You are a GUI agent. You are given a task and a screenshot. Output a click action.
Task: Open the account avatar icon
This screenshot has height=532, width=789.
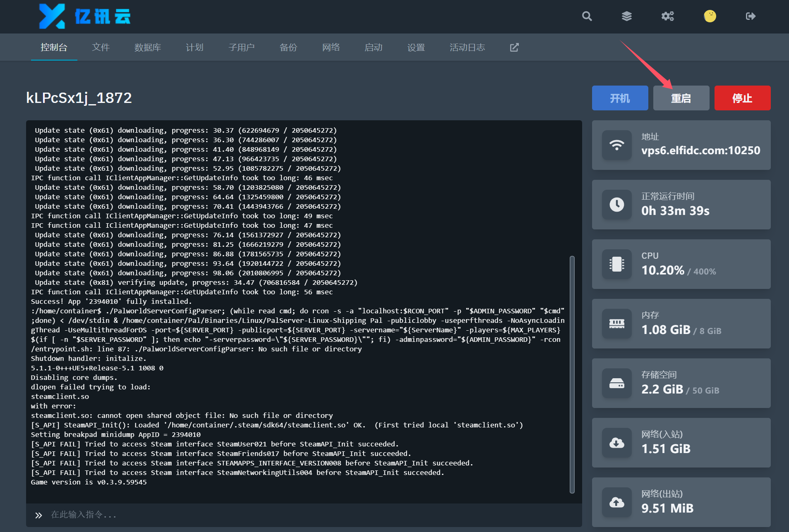(710, 16)
